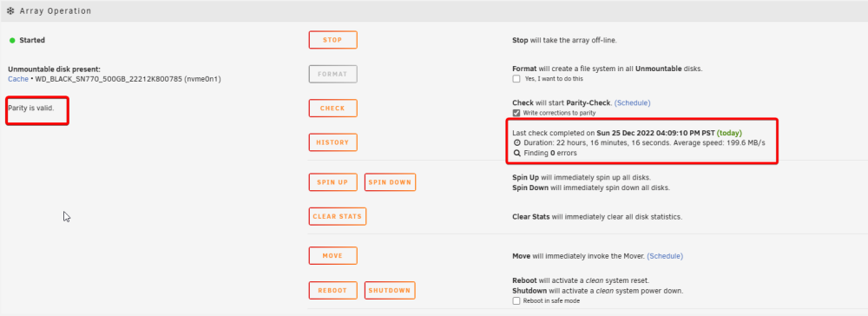
Task: Reboot the system
Action: (332, 291)
